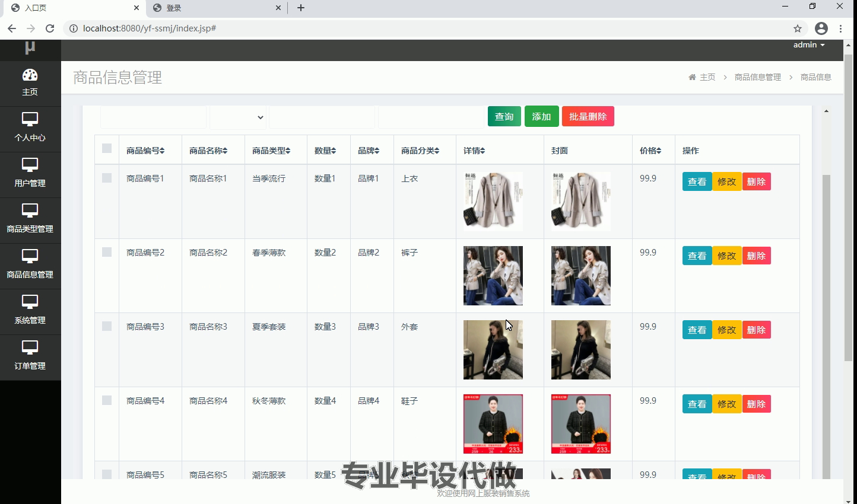This screenshot has width=857, height=504.
Task: Sort by 品牌 column
Action: (369, 151)
